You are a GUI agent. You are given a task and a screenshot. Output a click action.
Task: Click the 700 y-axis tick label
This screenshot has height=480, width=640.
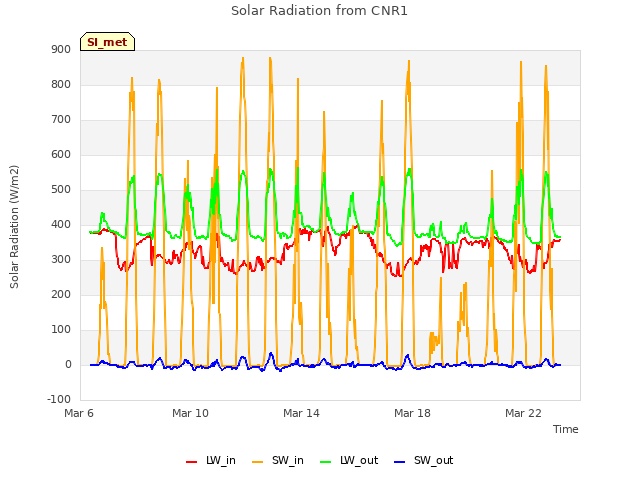tap(61, 120)
